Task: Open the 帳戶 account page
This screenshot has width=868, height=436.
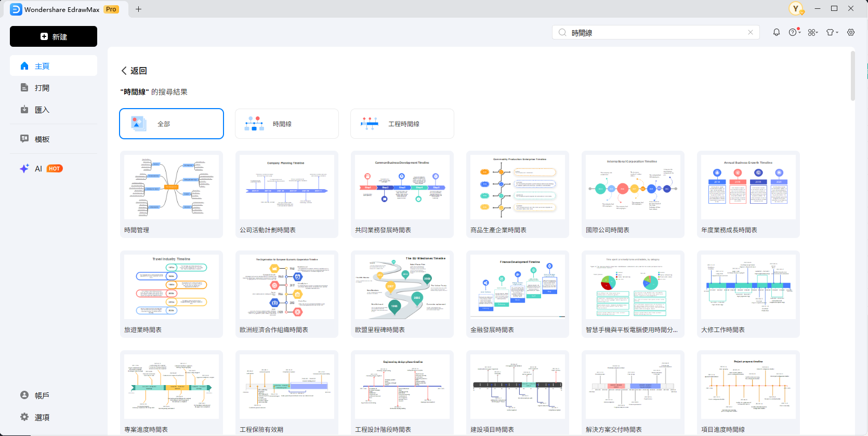Action: pyautogui.click(x=42, y=395)
